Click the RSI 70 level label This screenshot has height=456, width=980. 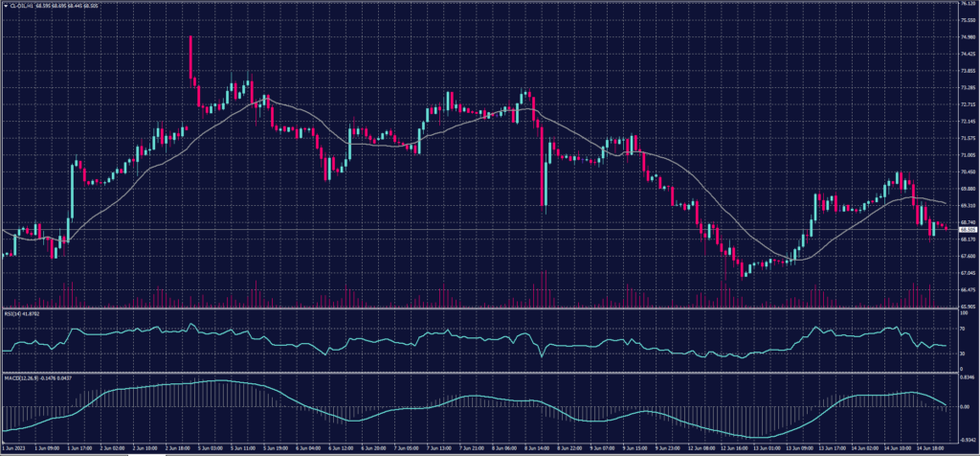[x=960, y=328]
